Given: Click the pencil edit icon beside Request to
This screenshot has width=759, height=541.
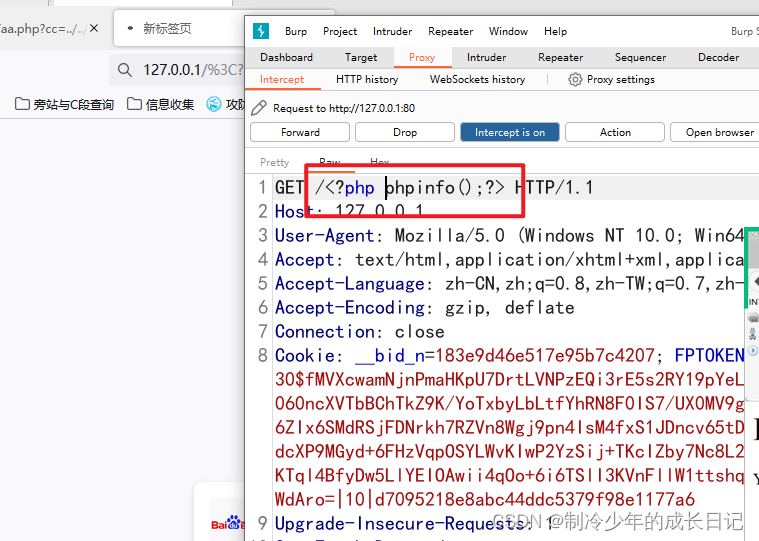Looking at the screenshot, I should pos(259,108).
